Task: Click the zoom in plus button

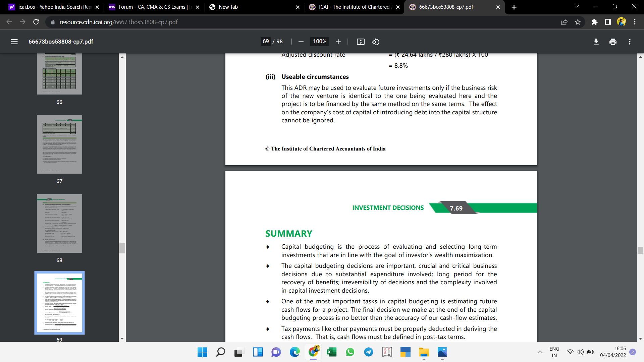Action: [338, 42]
